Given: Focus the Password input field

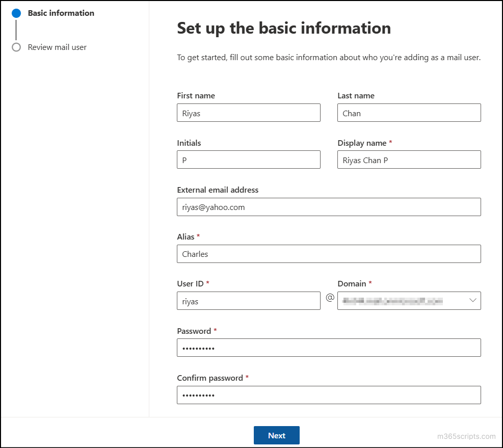Looking at the screenshot, I should click(328, 348).
